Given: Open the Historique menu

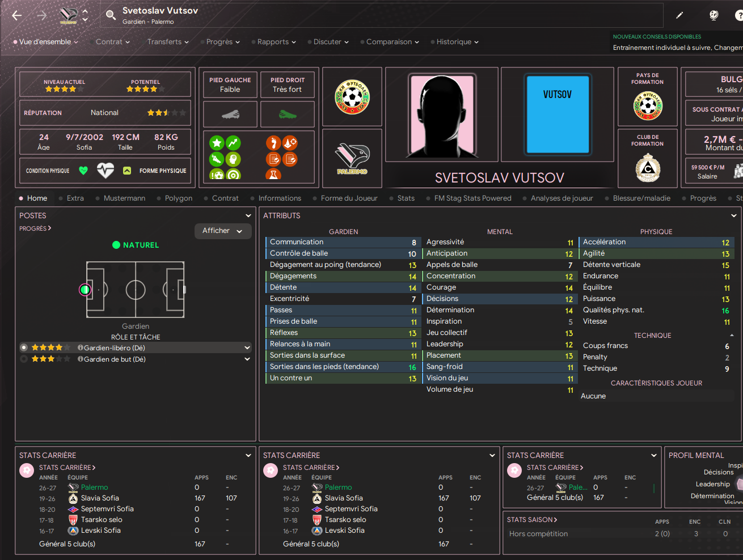Looking at the screenshot, I should [x=457, y=42].
